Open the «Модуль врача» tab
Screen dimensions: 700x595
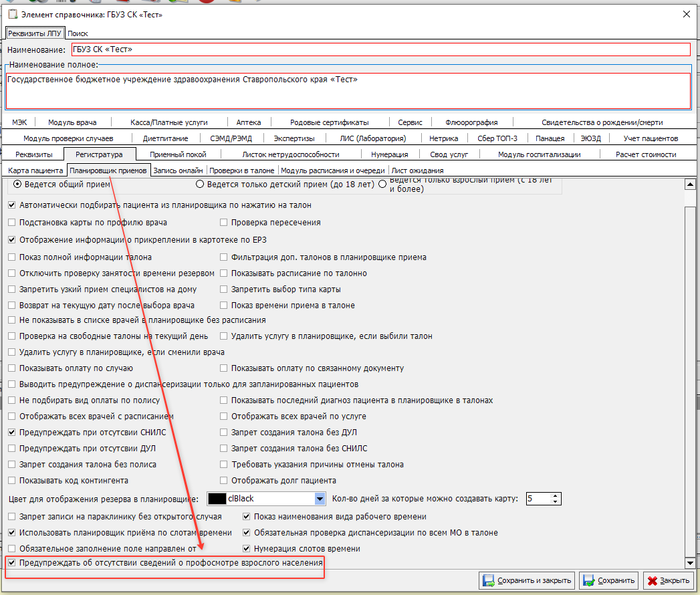pos(72,122)
